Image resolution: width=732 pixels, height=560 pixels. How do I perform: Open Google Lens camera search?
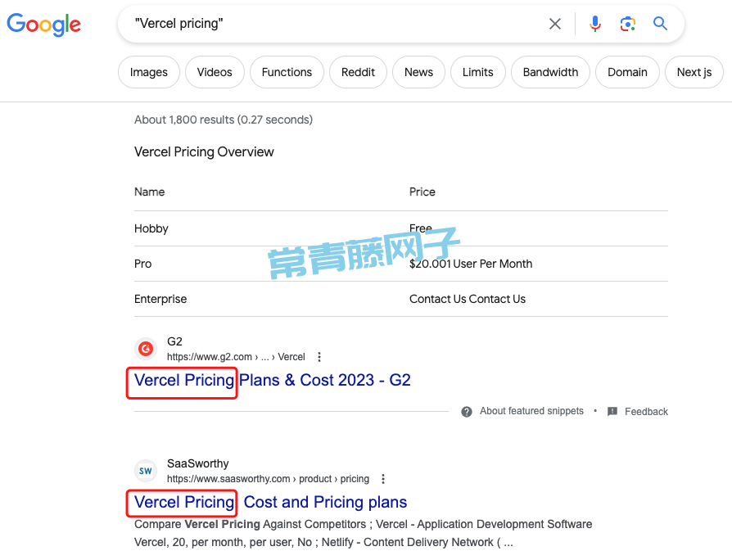coord(628,24)
